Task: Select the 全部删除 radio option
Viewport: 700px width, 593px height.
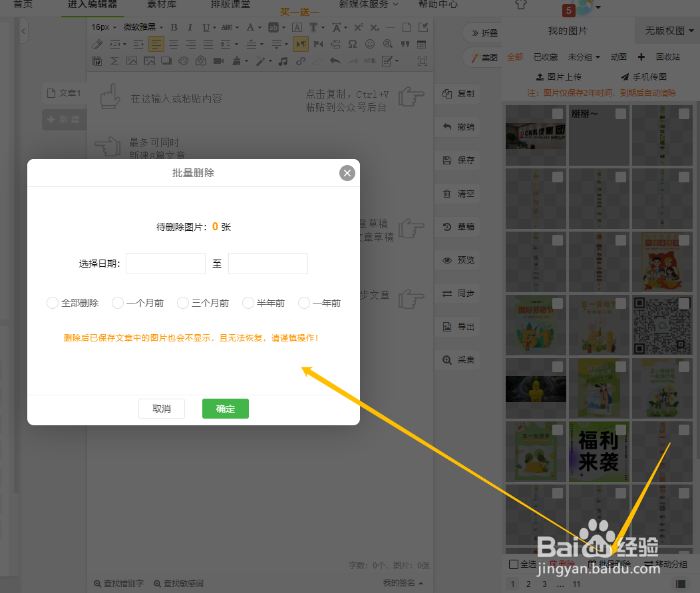Action: (x=53, y=302)
